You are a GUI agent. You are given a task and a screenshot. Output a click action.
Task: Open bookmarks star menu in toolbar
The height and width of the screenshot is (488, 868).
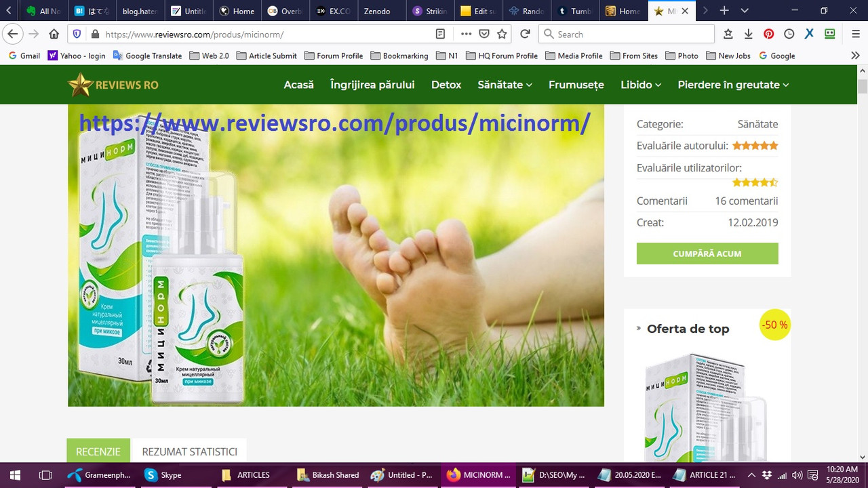point(728,34)
